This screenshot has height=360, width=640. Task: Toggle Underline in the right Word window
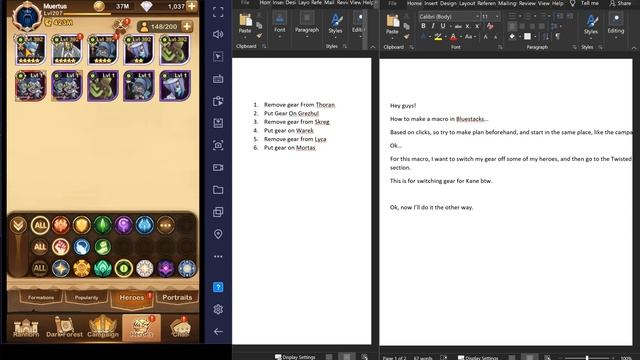click(x=443, y=26)
